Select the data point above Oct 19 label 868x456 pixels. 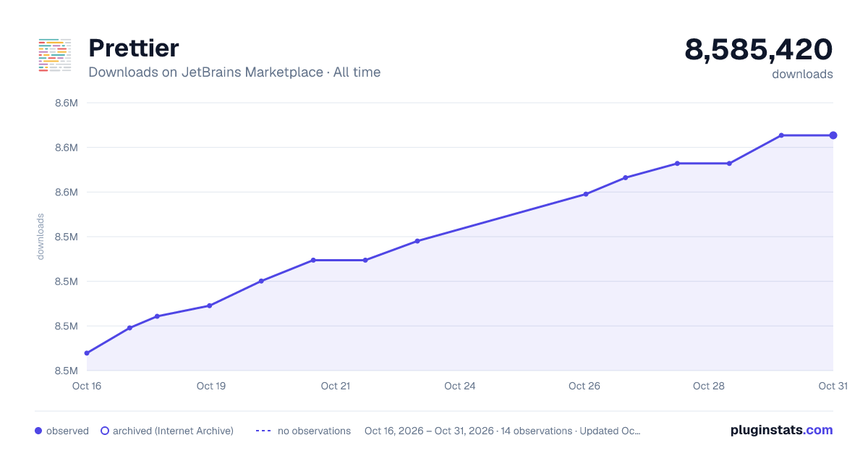210,305
